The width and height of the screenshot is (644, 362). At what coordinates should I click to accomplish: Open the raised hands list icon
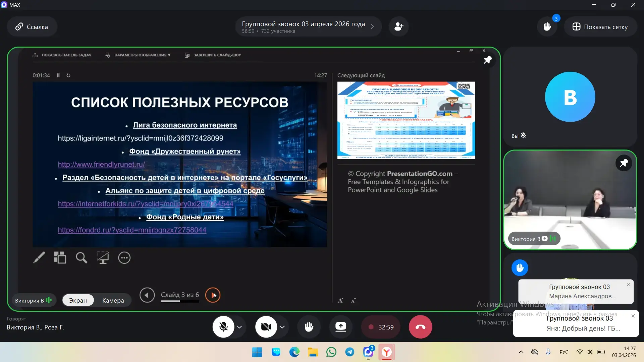(547, 26)
